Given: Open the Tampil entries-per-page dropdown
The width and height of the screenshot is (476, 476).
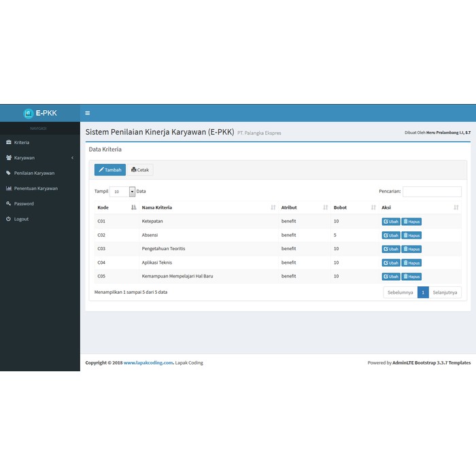Looking at the screenshot, I should (x=123, y=192).
